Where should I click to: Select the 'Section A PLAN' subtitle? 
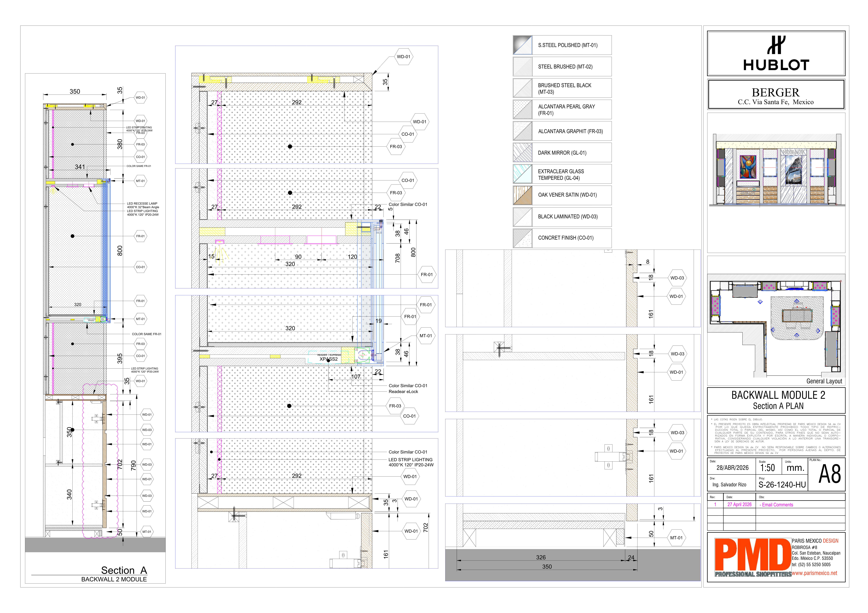point(778,406)
